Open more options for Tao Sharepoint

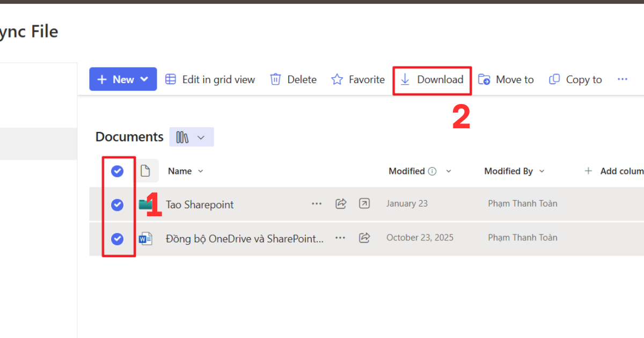click(x=317, y=204)
